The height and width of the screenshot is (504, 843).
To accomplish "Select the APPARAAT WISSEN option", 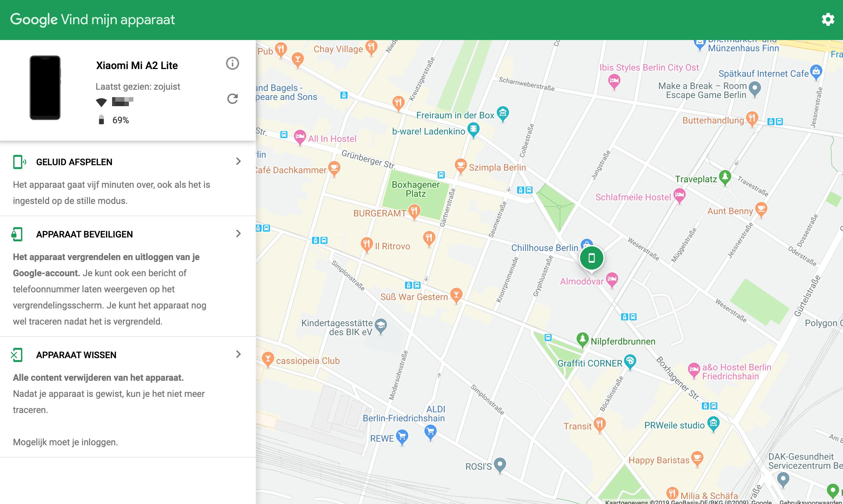I will pyautogui.click(x=76, y=355).
